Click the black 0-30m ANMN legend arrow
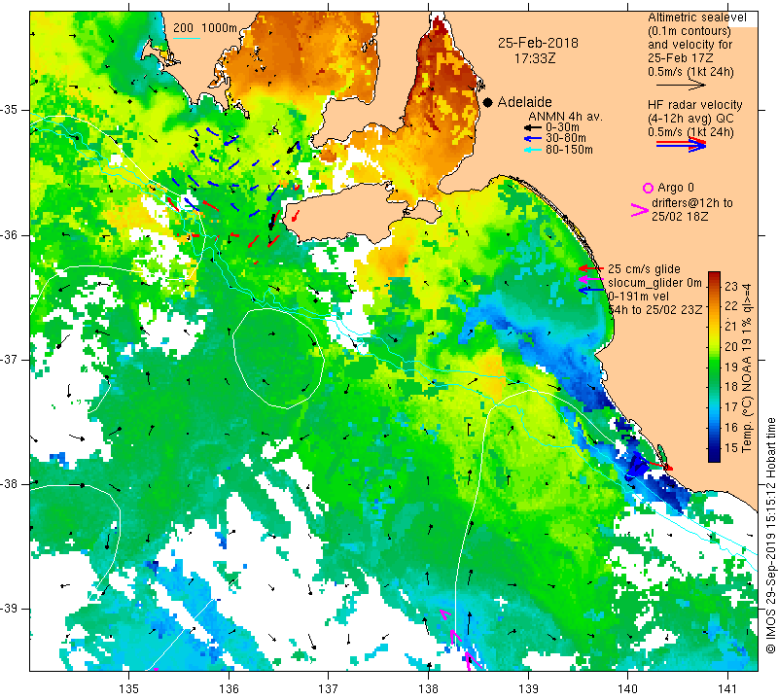Image resolution: width=778 pixels, height=700 pixels. (x=533, y=128)
